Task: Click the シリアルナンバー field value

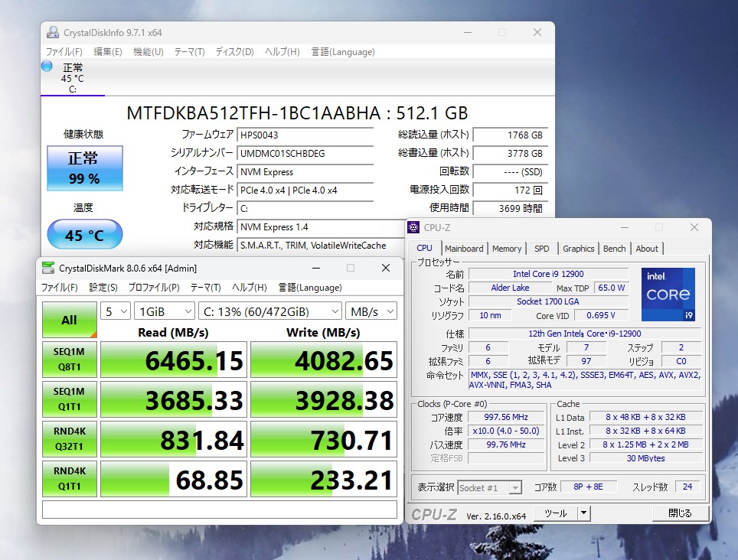Action: pyautogui.click(x=305, y=153)
